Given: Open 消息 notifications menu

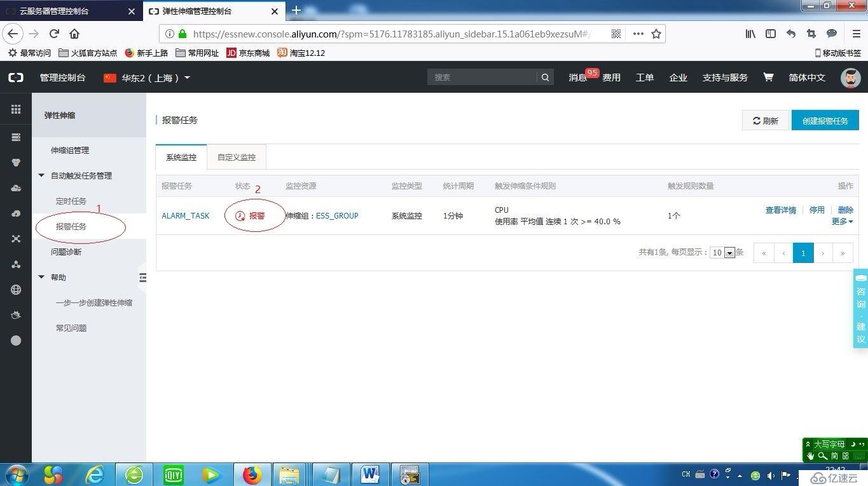Looking at the screenshot, I should tap(577, 77).
